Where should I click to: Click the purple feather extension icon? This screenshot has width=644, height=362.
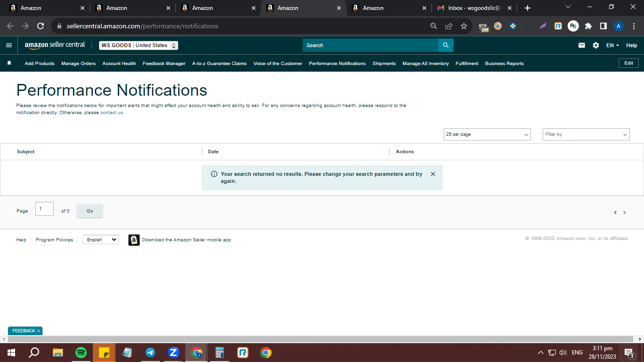pos(543,26)
